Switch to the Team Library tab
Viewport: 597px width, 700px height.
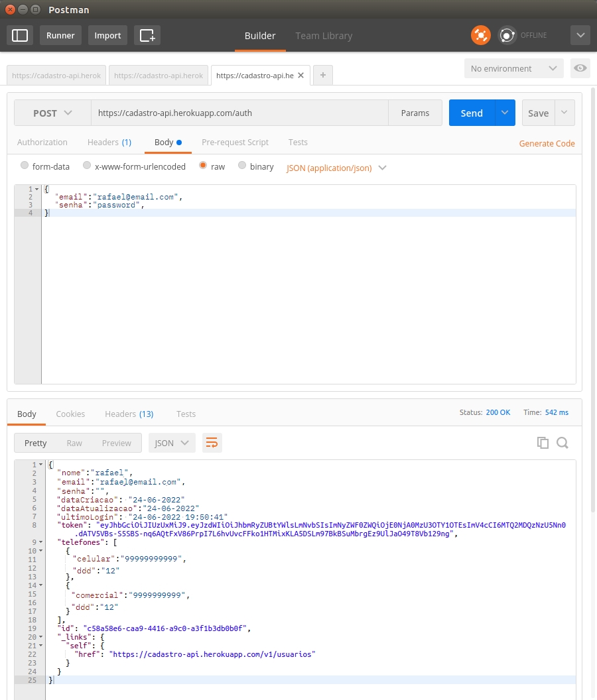pos(324,36)
